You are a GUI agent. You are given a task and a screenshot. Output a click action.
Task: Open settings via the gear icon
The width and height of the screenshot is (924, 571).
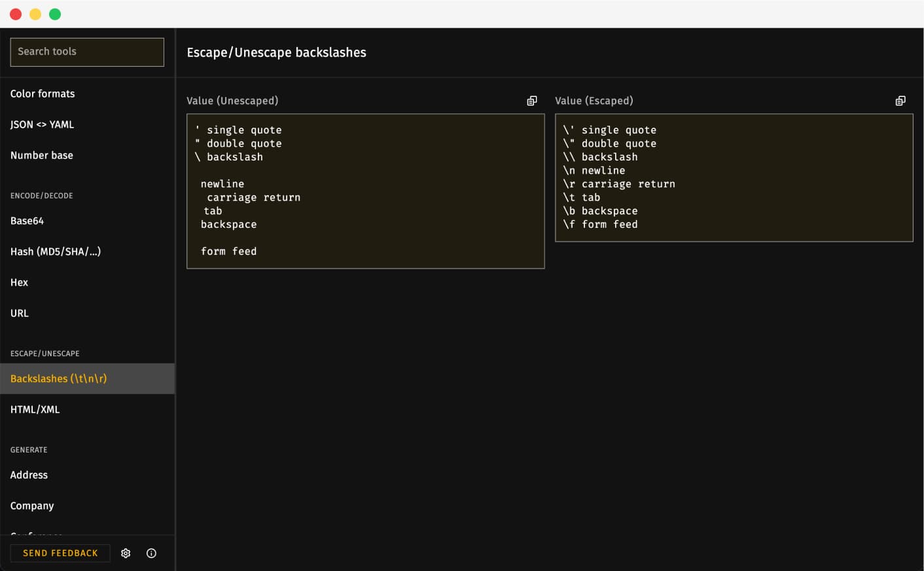click(x=126, y=553)
